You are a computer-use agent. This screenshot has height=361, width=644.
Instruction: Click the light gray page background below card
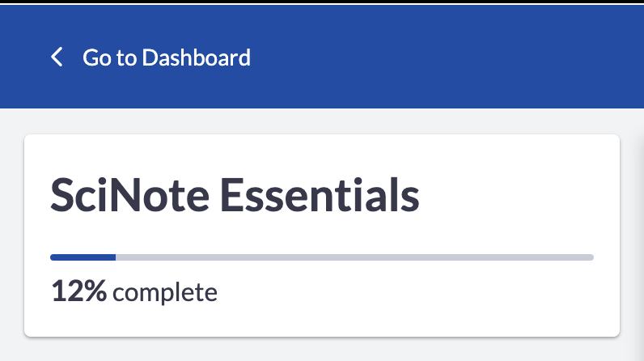pos(324,350)
